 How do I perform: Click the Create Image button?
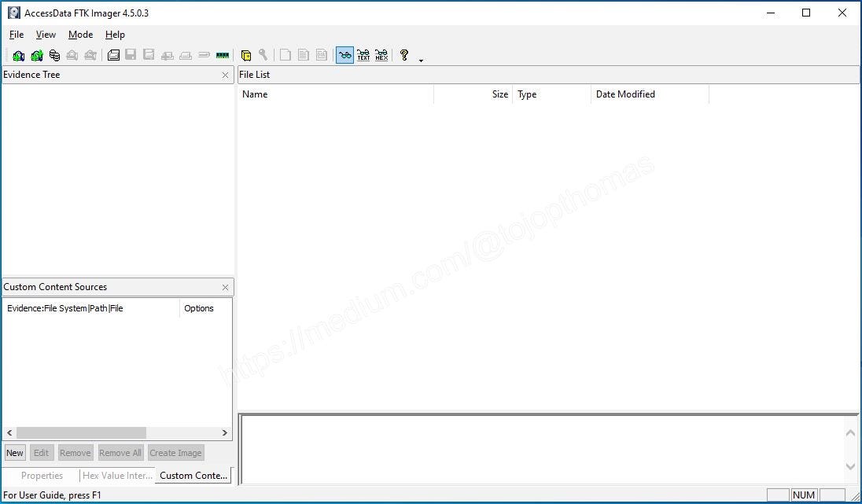pos(176,453)
